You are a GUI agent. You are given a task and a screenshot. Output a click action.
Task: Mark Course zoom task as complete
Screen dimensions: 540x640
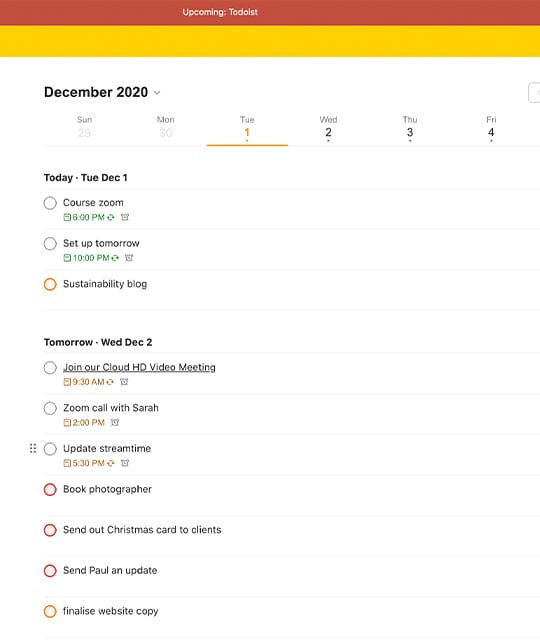50,203
